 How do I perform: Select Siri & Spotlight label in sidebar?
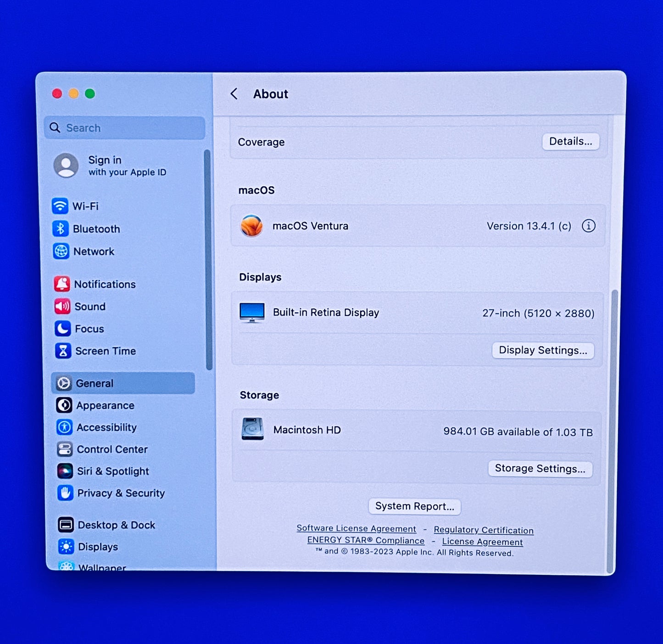click(113, 471)
